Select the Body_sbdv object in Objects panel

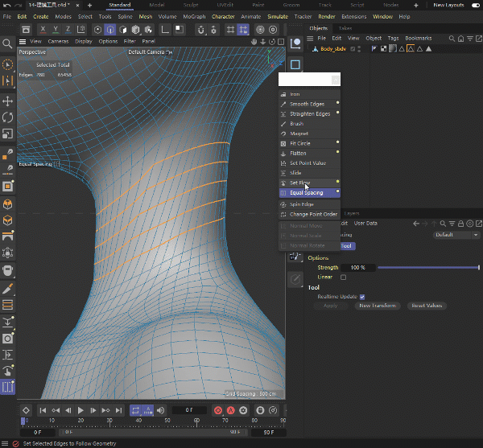pos(332,48)
